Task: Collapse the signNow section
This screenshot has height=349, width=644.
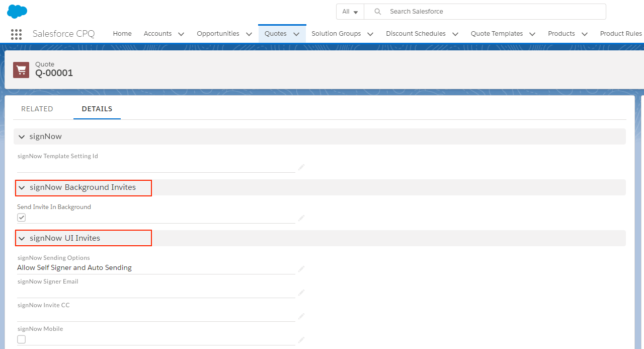Action: 22,136
